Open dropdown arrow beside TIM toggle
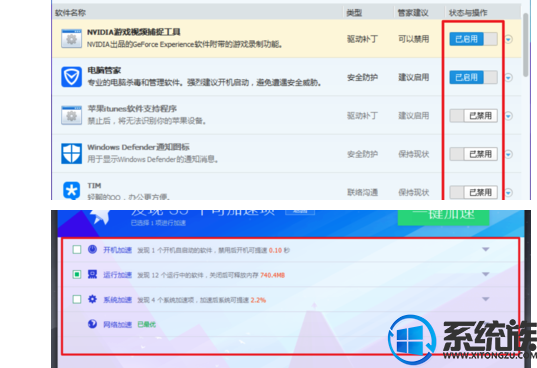Screen dimensions: 537x368 click(509, 193)
